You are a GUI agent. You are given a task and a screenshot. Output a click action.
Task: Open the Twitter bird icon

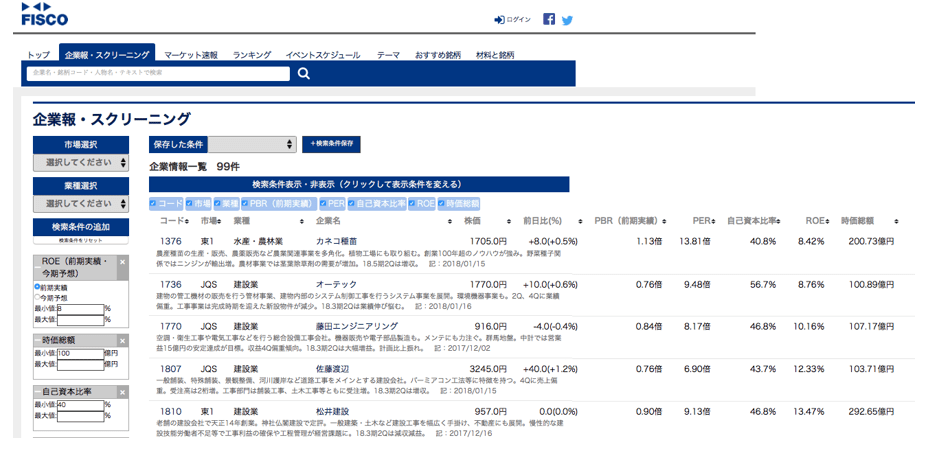pyautogui.click(x=567, y=19)
